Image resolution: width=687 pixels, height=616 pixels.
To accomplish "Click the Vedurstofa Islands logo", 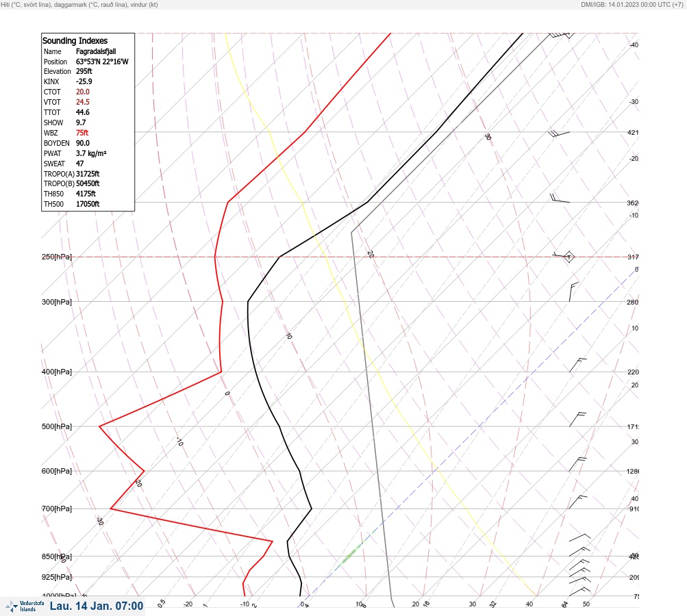I will (25, 606).
